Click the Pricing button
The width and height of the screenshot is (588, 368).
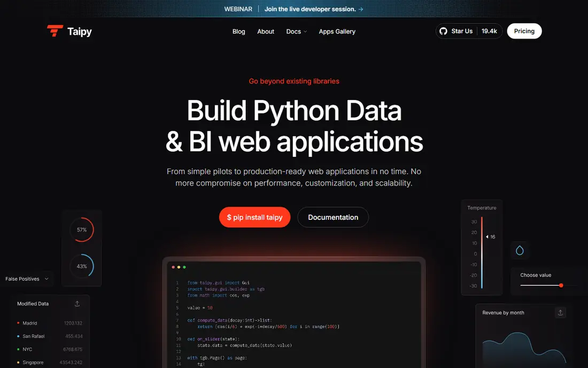click(x=524, y=31)
